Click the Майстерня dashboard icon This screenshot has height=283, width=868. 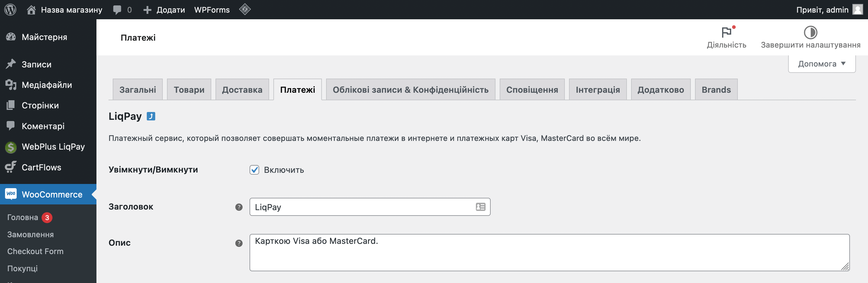11,37
